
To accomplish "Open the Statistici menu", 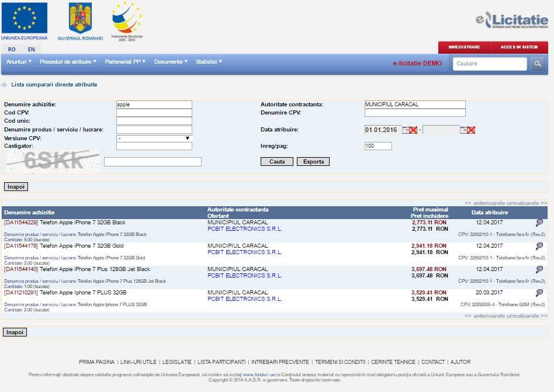I will [209, 62].
